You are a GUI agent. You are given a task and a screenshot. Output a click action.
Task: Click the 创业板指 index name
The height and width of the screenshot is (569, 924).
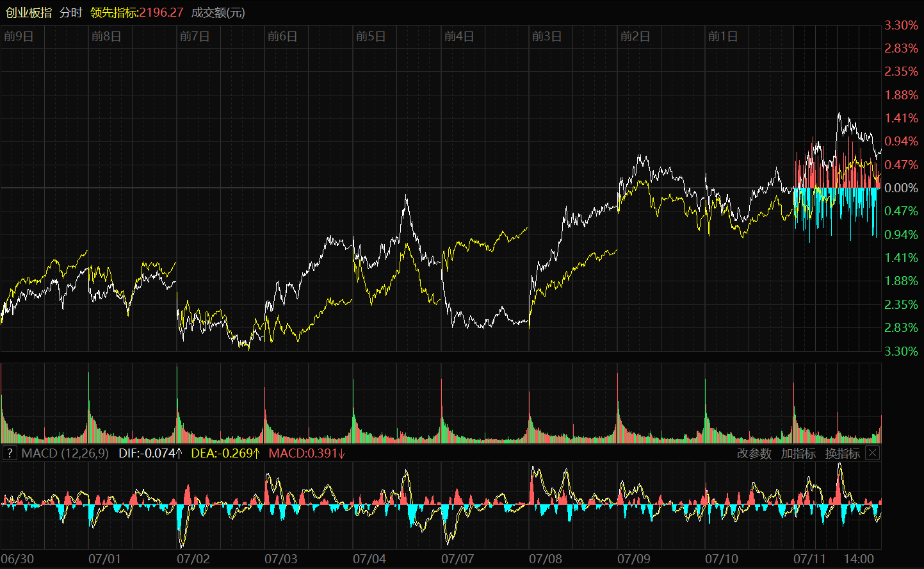click(x=29, y=13)
